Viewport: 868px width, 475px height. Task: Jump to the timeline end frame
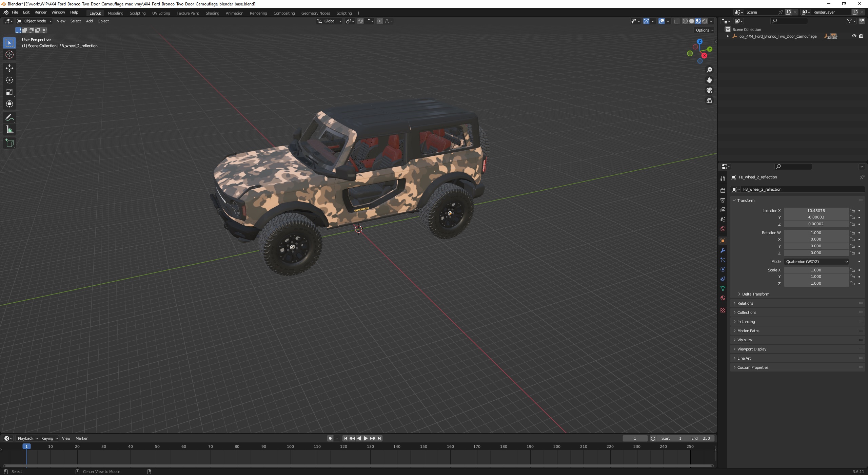(379, 438)
